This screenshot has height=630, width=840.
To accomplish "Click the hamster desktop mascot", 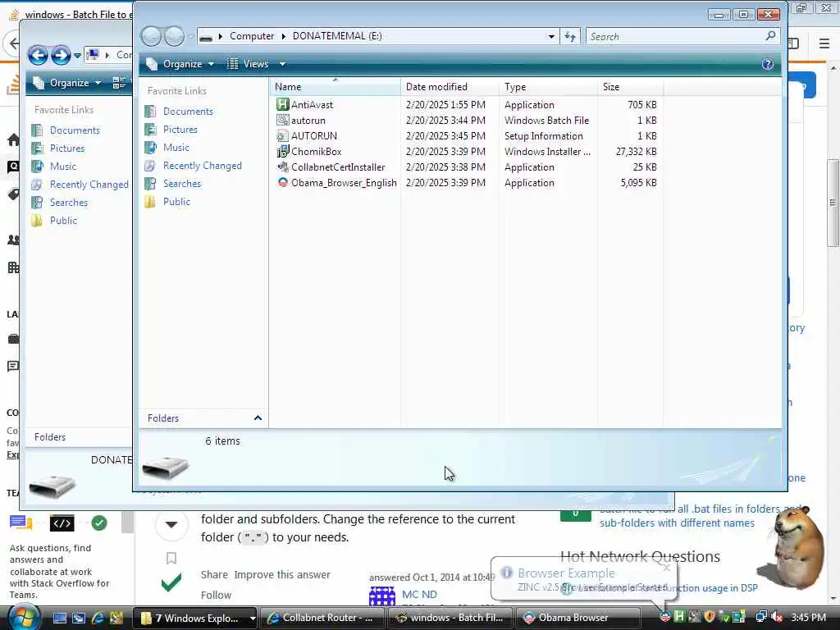I will pyautogui.click(x=794, y=546).
